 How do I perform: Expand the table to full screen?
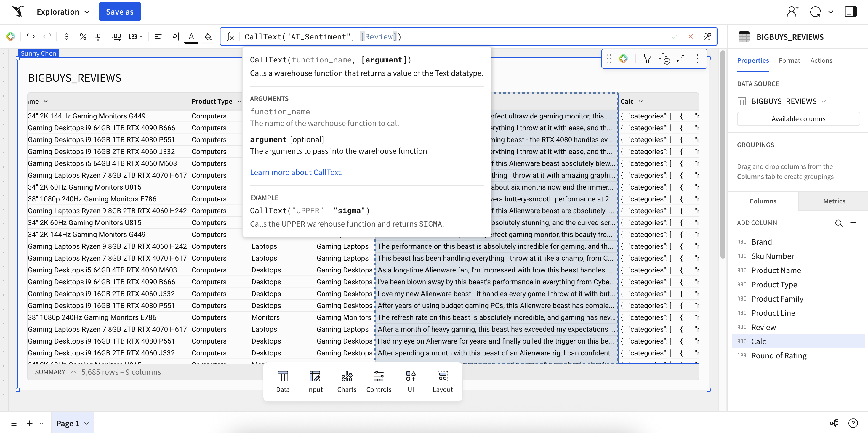click(681, 59)
